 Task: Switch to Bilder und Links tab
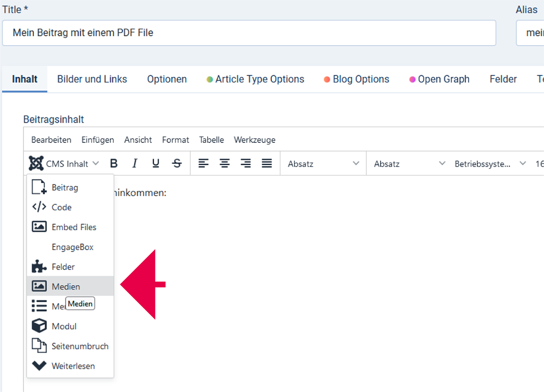click(92, 79)
